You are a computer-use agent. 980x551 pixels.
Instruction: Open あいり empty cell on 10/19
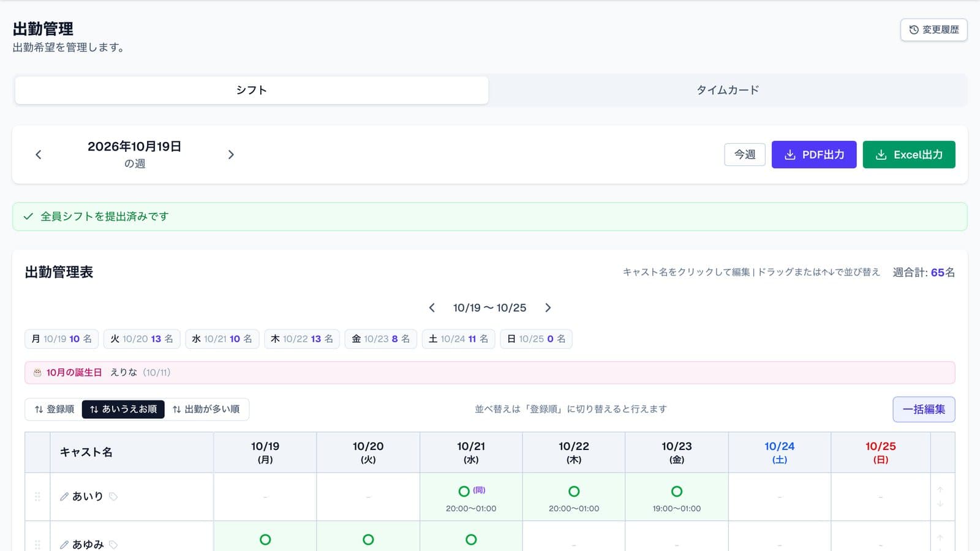[x=265, y=497]
